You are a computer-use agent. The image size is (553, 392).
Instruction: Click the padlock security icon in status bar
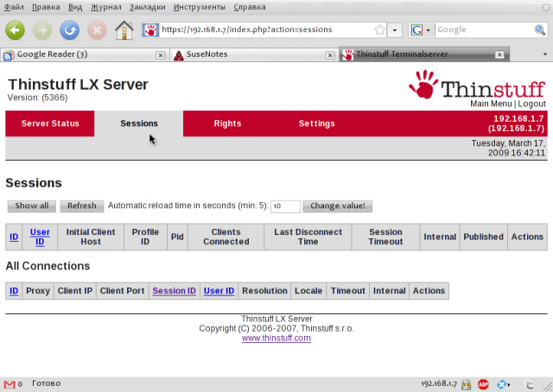[466, 384]
